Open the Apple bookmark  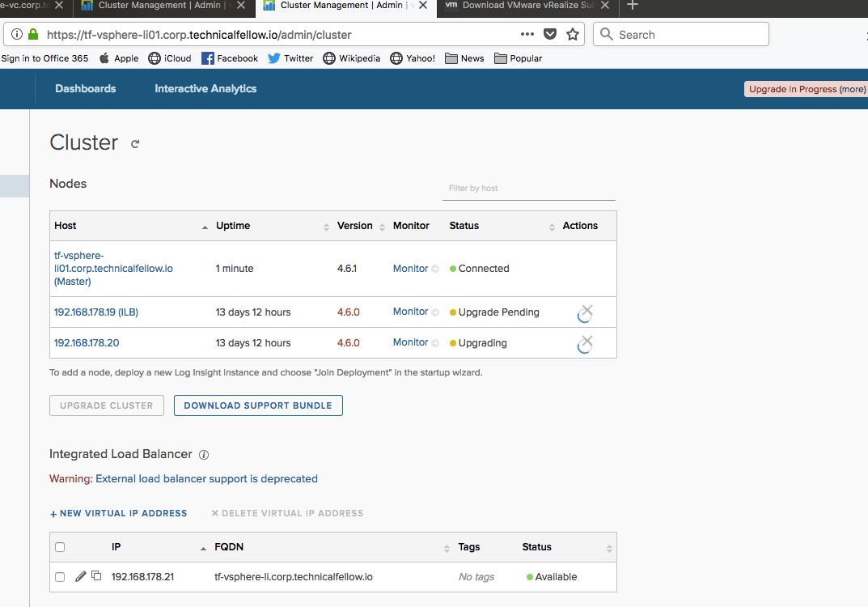[118, 58]
